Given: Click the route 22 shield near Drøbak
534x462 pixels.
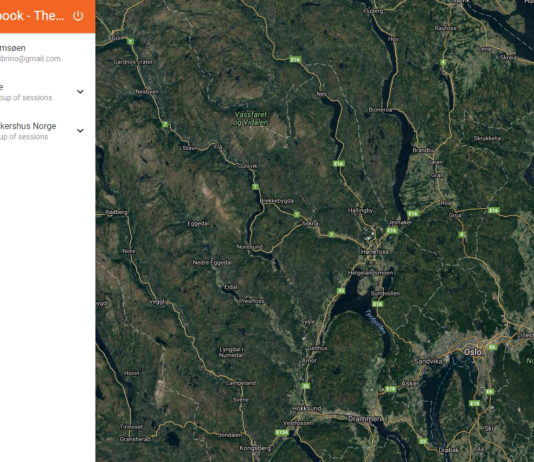Looking at the screenshot, I should (423, 441).
